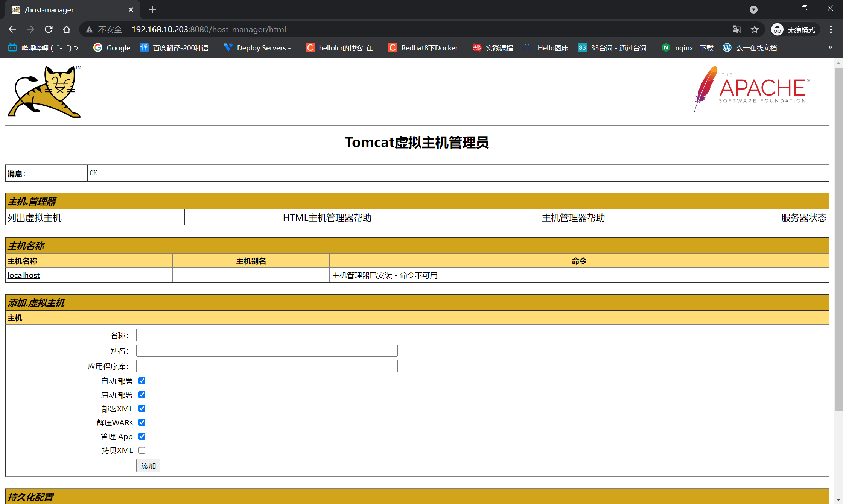Screen dimensions: 843x504
Task: Open the Google bookmark
Action: (x=112, y=48)
